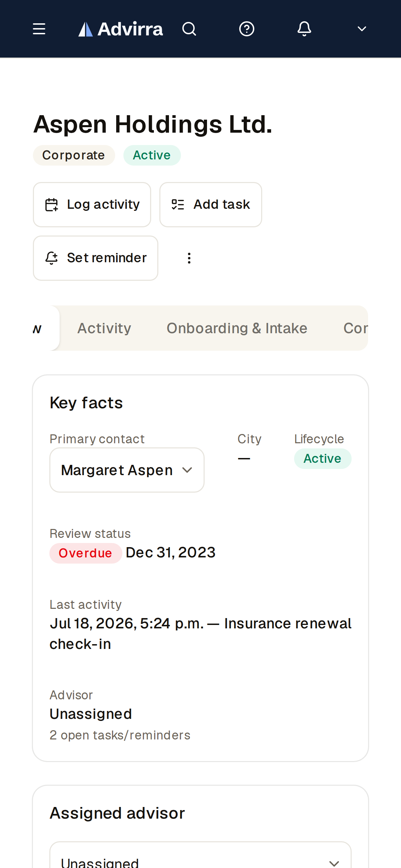The width and height of the screenshot is (401, 868).
Task: Expand the header account chevron menu
Action: [362, 29]
